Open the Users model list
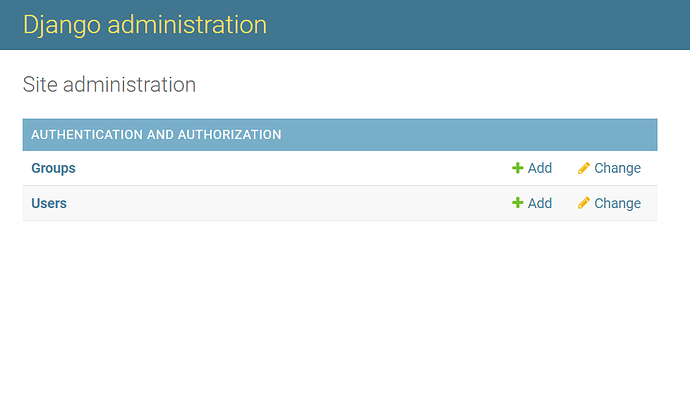 pyautogui.click(x=49, y=203)
